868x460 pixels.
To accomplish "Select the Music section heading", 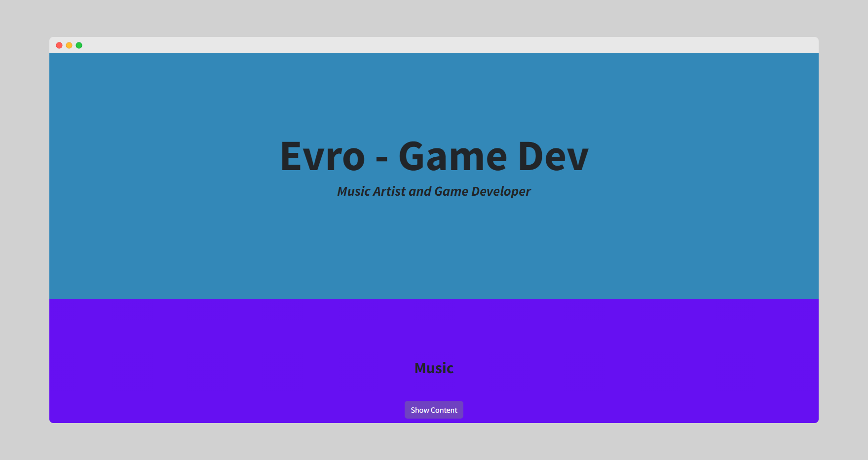I will [x=434, y=368].
